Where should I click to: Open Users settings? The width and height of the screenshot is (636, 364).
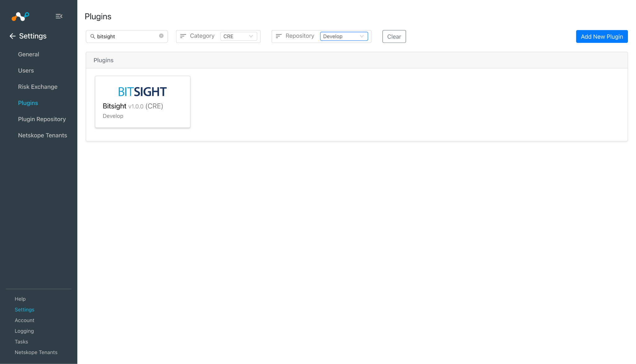click(x=26, y=71)
